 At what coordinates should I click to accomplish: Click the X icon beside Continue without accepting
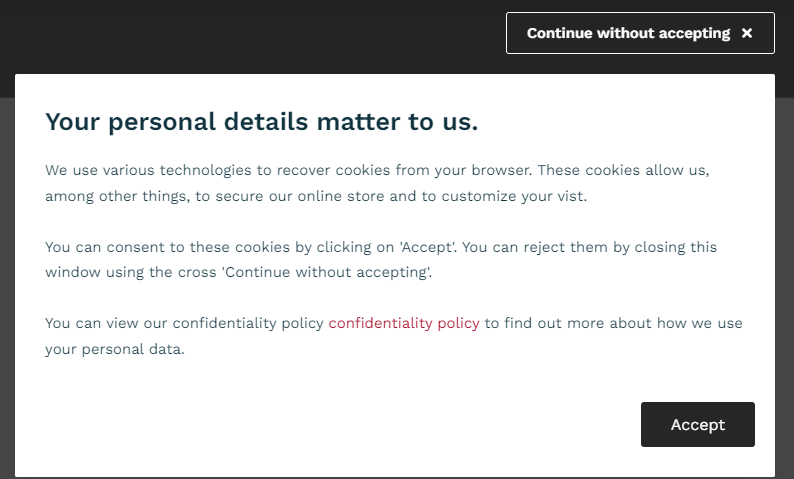click(747, 33)
